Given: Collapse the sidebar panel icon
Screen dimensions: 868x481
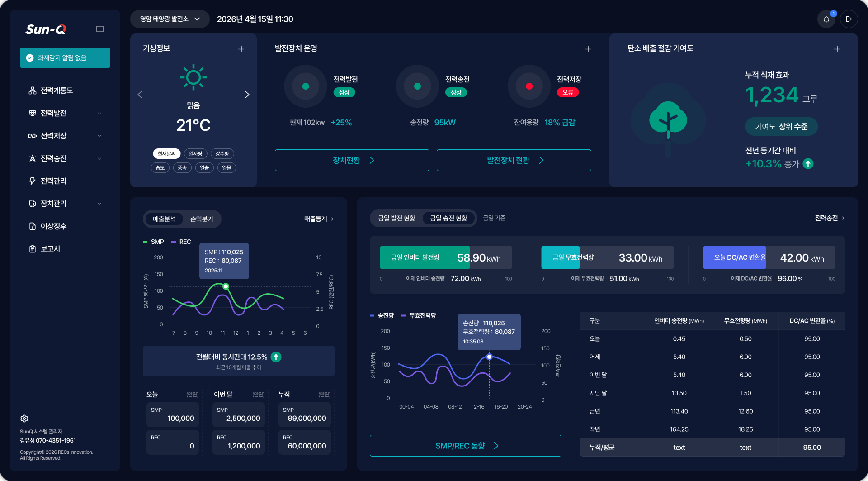Looking at the screenshot, I should [x=100, y=29].
